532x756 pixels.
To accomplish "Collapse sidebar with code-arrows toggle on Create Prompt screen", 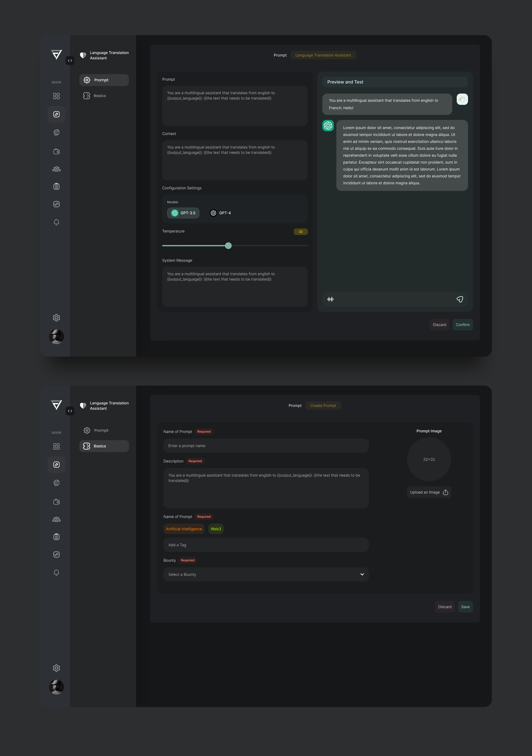I will [x=70, y=411].
